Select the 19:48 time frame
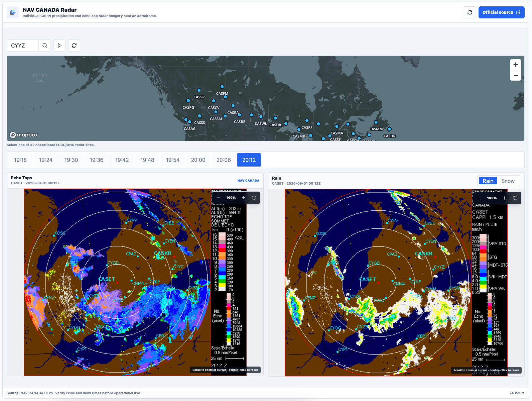 (x=147, y=160)
